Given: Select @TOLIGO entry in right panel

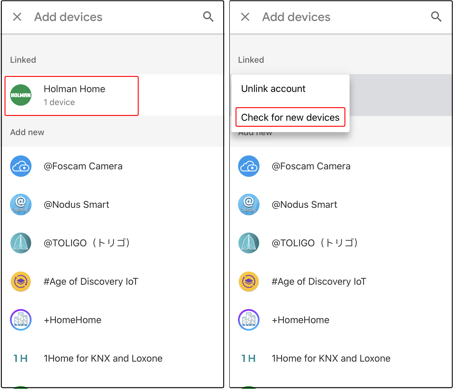Looking at the screenshot, I should pos(341,243).
